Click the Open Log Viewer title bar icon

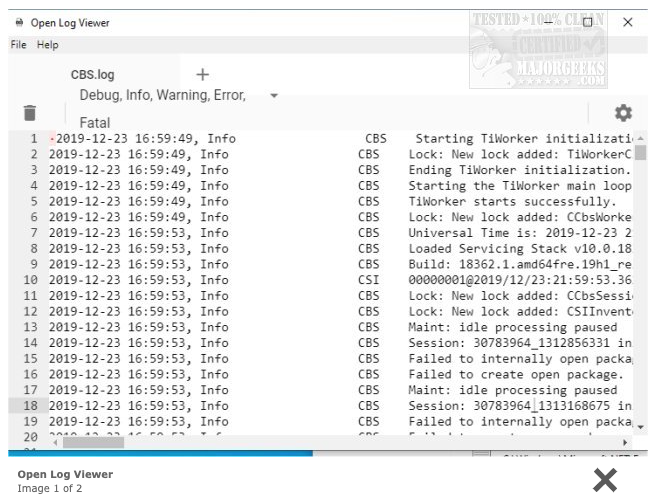pyautogui.click(x=19, y=22)
